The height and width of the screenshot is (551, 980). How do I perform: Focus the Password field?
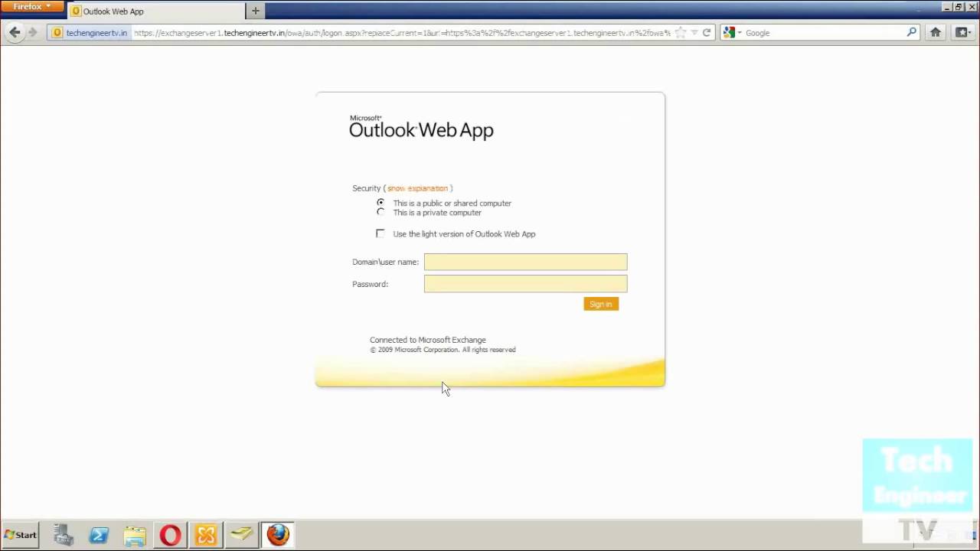pos(525,284)
